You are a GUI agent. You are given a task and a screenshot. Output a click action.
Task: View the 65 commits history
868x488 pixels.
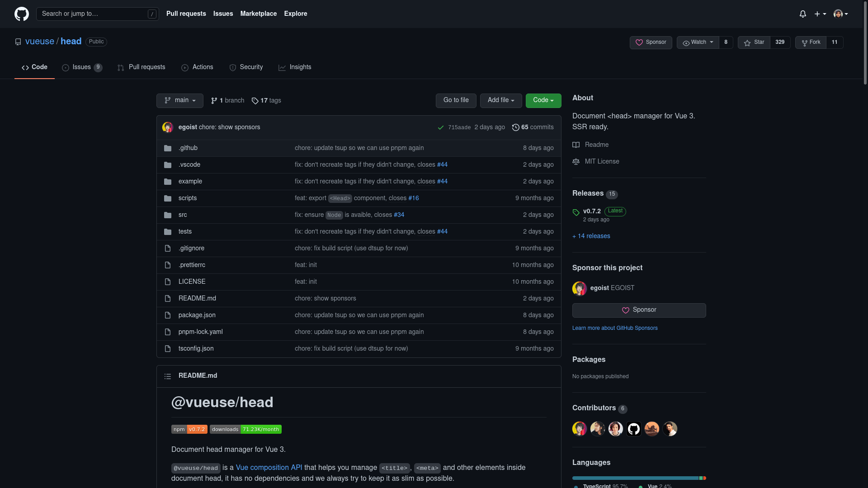tap(533, 127)
